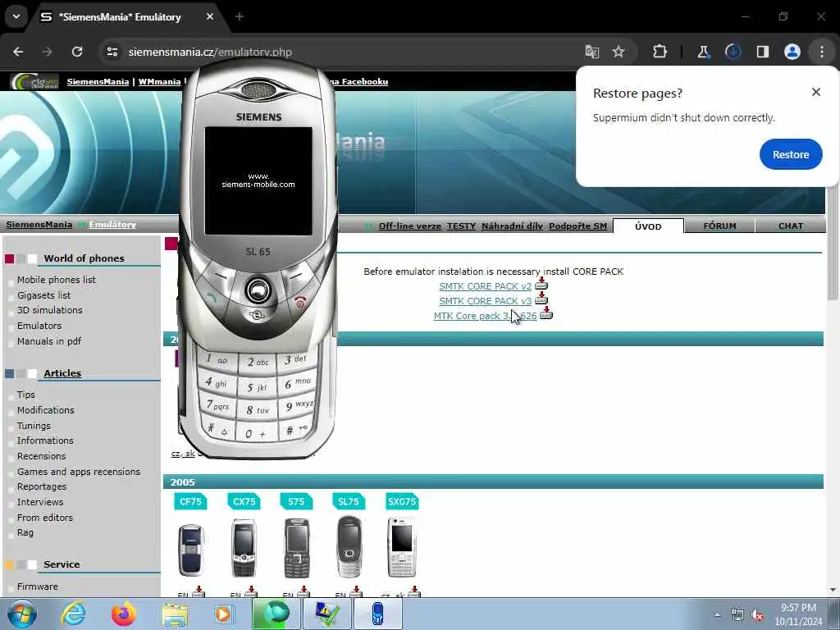Viewport: 840px width, 630px height.
Task: Open Manuals in pdf in sidebar
Action: 48,341
